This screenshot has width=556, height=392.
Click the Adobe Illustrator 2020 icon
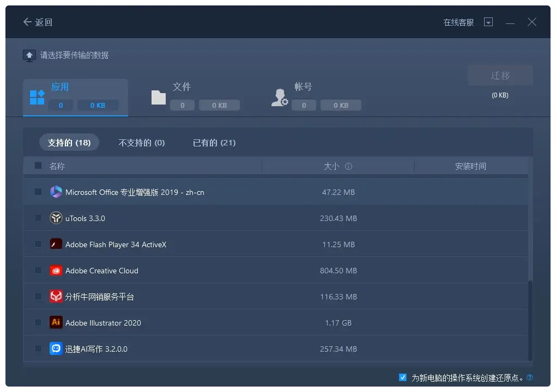[56, 322]
